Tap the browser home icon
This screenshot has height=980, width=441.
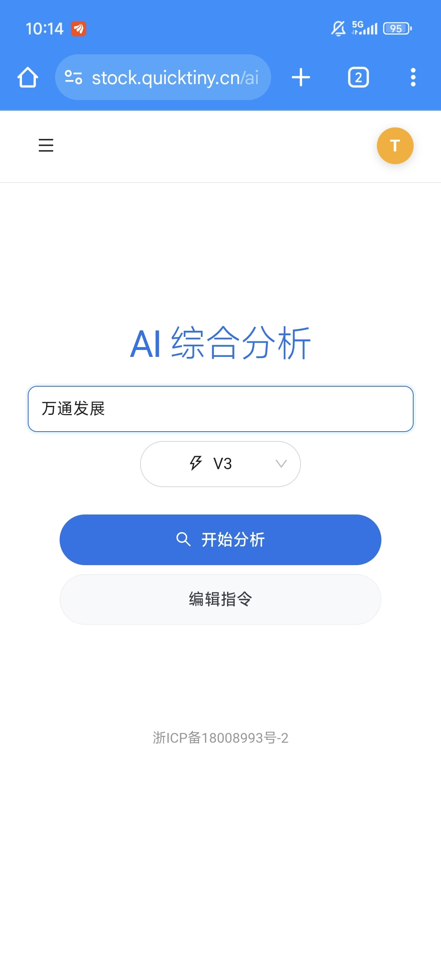pyautogui.click(x=28, y=77)
